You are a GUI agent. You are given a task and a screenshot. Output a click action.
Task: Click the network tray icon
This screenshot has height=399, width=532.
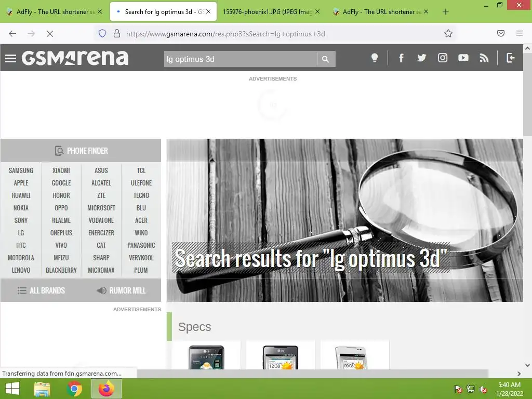tap(471, 389)
